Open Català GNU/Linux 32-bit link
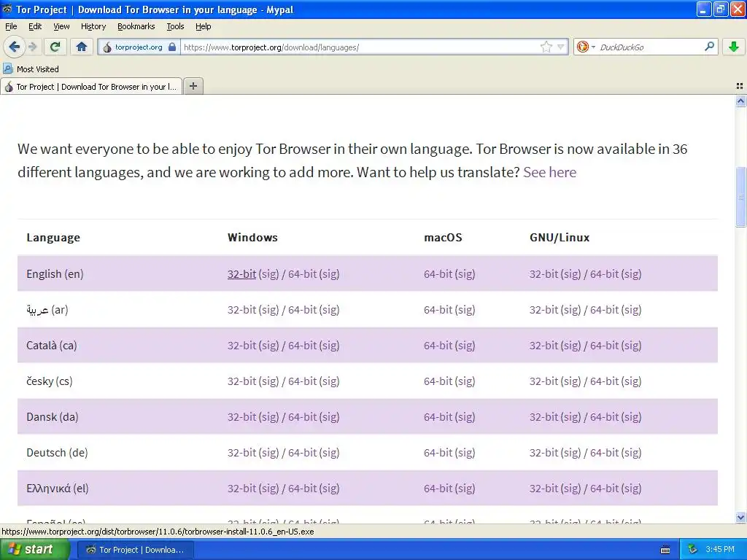The image size is (747, 560). click(543, 345)
